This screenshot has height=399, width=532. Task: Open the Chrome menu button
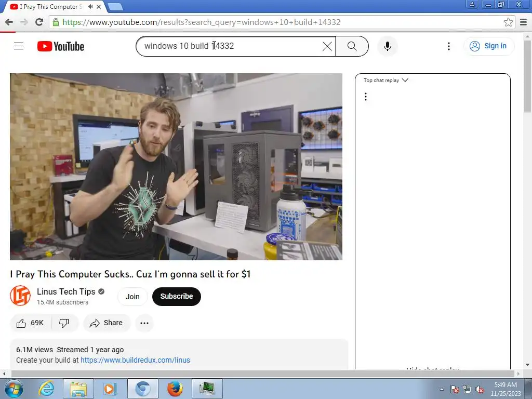524,22
